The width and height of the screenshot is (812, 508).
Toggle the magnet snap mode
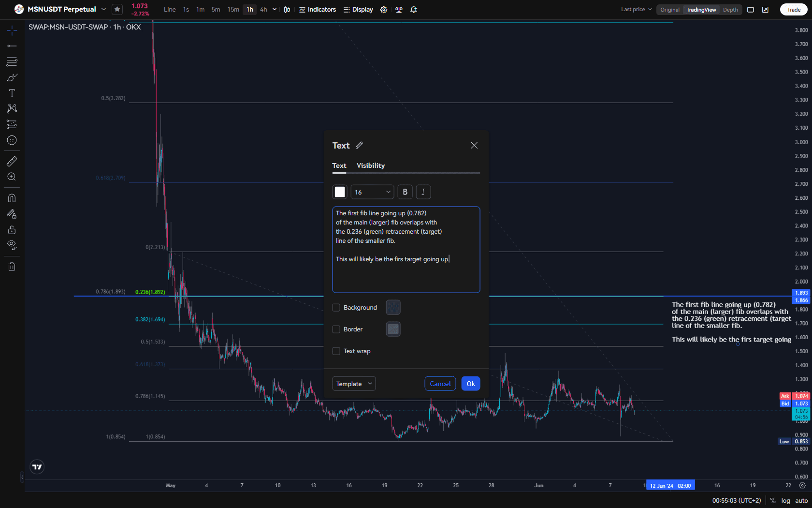pyautogui.click(x=12, y=198)
